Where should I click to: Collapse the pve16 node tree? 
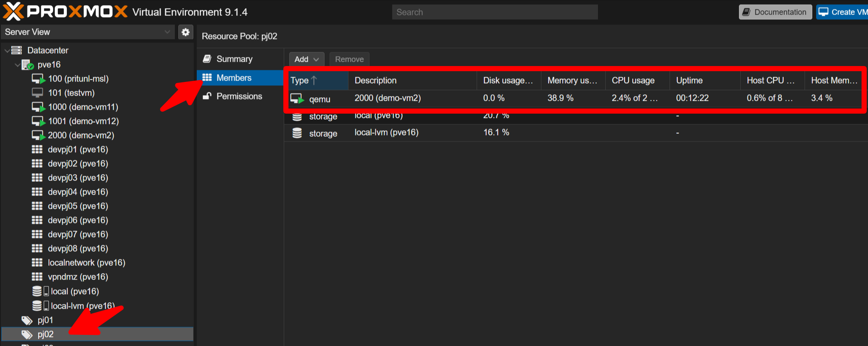pyautogui.click(x=17, y=65)
